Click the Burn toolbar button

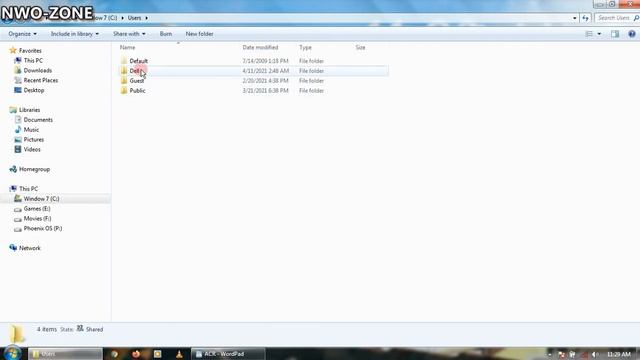166,34
